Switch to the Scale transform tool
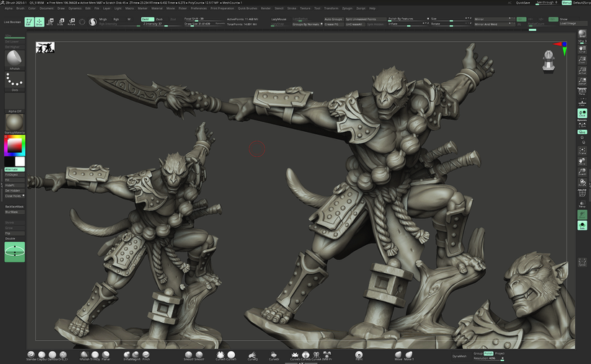The width and height of the screenshot is (591, 364). click(61, 22)
